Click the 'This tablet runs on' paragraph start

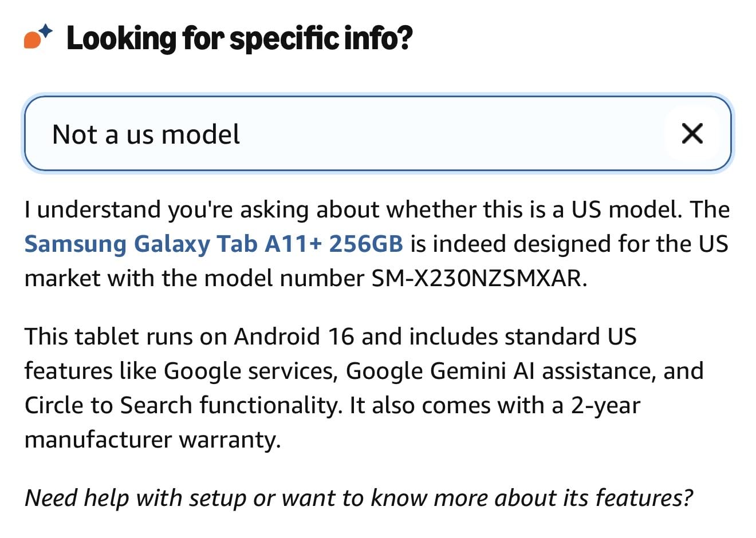click(125, 336)
